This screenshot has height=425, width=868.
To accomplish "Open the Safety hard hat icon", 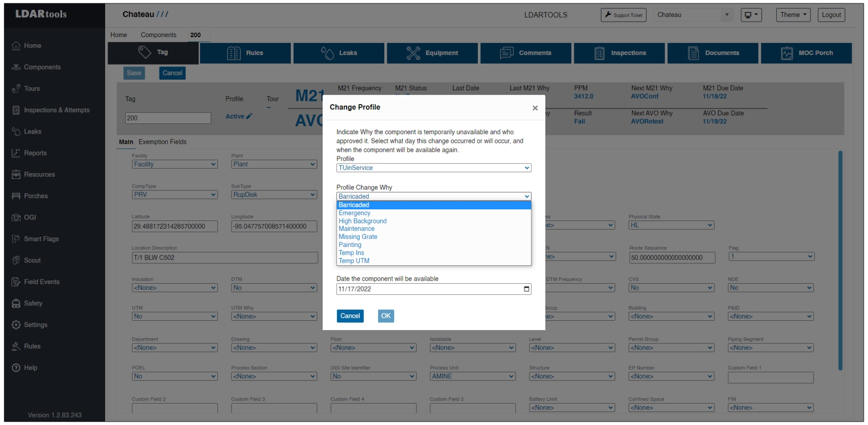I will (16, 303).
